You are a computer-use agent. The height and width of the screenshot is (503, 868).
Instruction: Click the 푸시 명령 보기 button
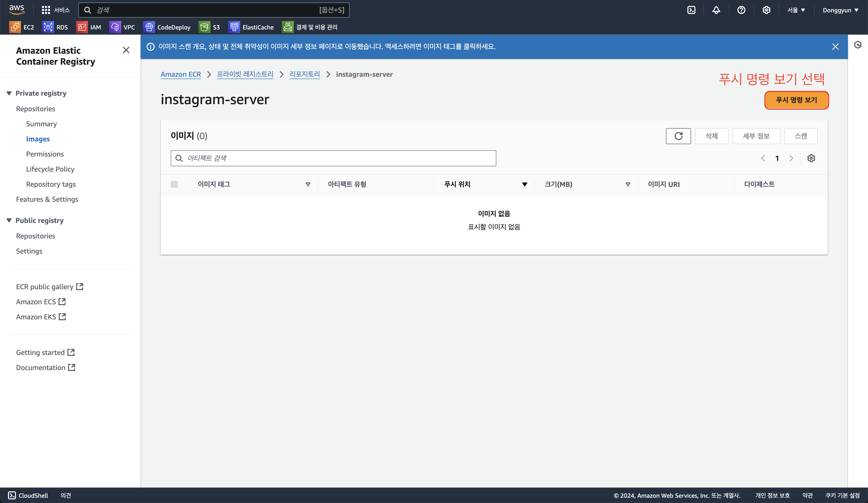click(796, 100)
